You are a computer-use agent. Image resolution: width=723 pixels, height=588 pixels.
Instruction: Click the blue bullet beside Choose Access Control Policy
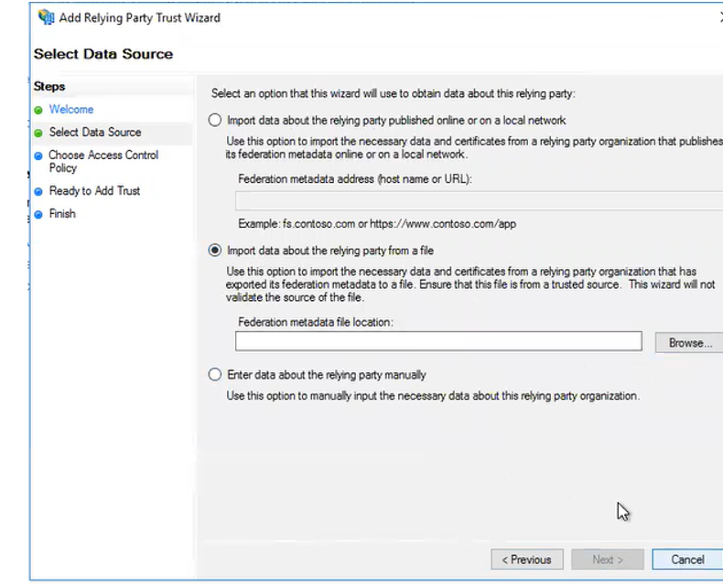pyautogui.click(x=38, y=156)
